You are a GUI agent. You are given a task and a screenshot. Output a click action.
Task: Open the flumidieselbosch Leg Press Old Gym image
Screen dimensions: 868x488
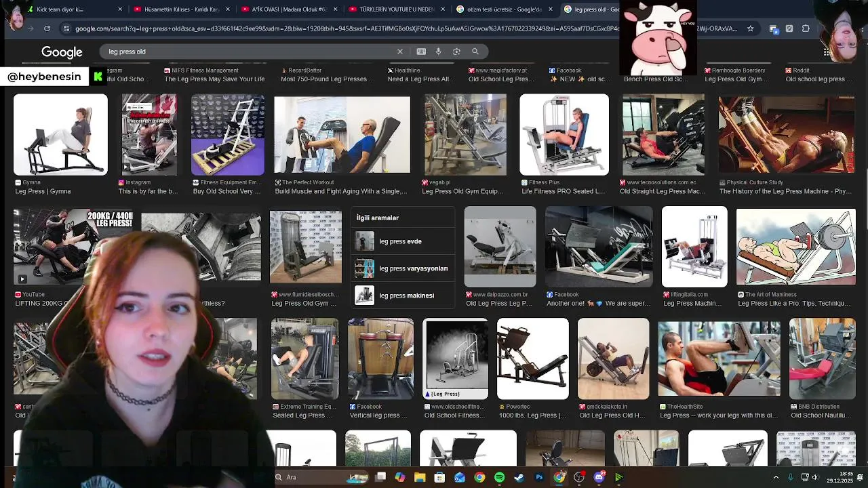[x=306, y=247]
